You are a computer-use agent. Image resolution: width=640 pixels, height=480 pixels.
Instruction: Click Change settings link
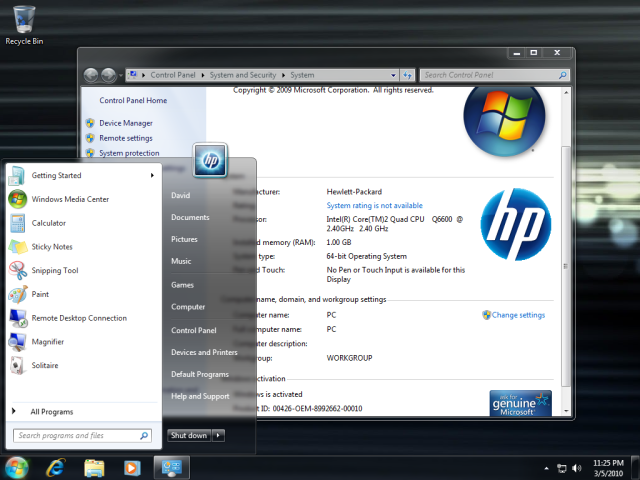(518, 315)
